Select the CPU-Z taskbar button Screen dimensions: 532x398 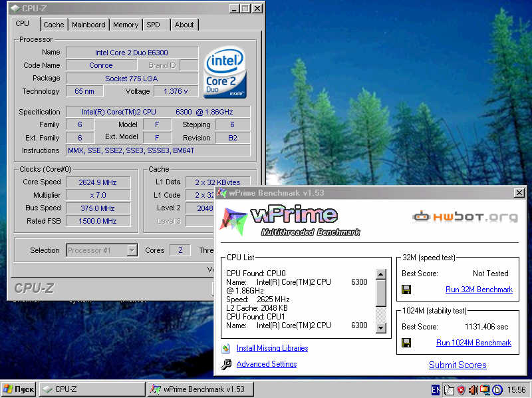tap(92, 389)
